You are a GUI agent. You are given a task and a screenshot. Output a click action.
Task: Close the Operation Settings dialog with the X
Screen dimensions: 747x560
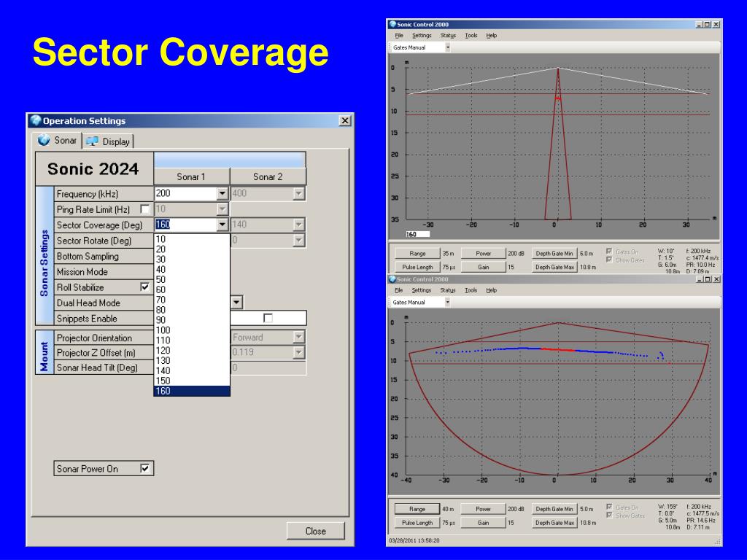pos(345,120)
